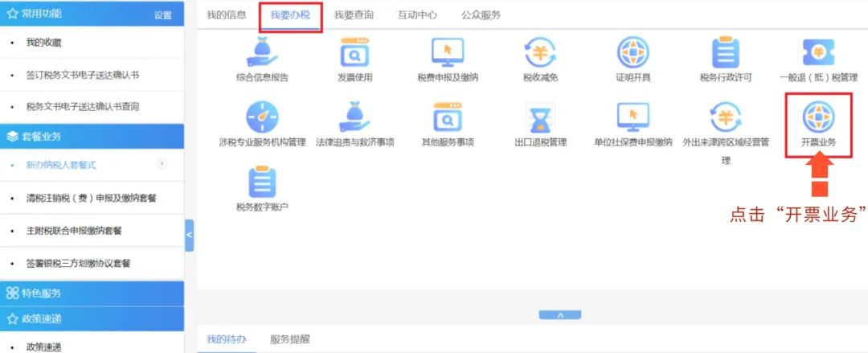The image size is (868, 353).
Task: Open the 税收减免 icon
Action: click(540, 52)
